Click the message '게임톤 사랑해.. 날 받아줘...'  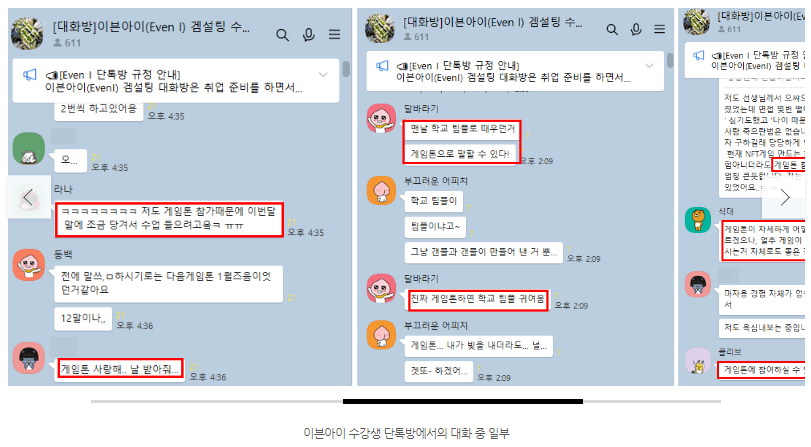[x=120, y=369]
